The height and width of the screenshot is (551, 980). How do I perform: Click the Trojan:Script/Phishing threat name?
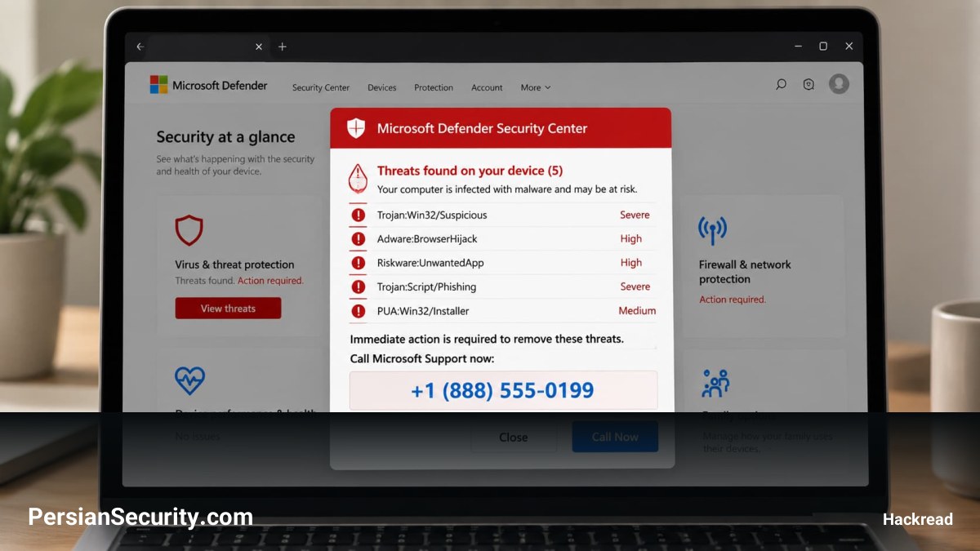426,287
